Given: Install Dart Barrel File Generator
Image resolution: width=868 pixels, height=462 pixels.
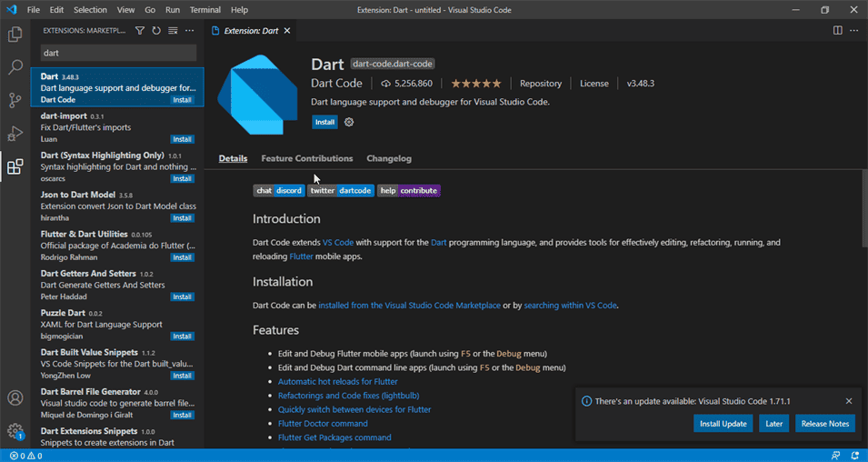Looking at the screenshot, I should [x=182, y=415].
